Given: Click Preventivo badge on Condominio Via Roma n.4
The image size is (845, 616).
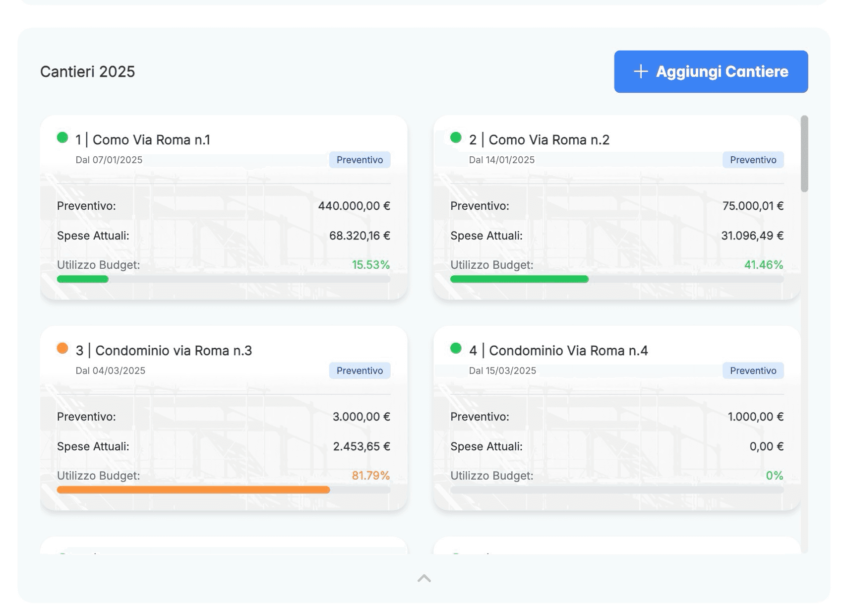Looking at the screenshot, I should [753, 370].
